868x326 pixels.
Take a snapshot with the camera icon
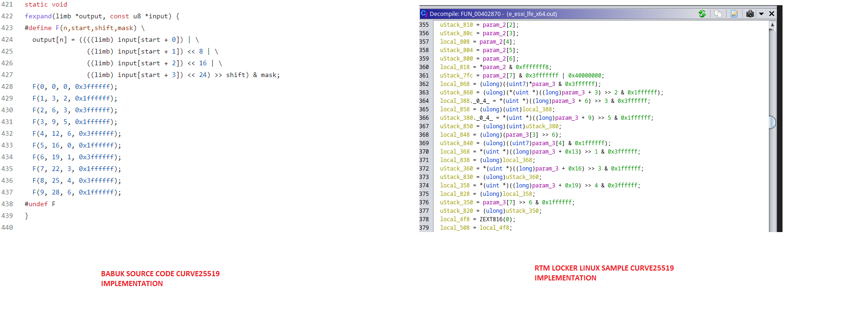pyautogui.click(x=750, y=14)
